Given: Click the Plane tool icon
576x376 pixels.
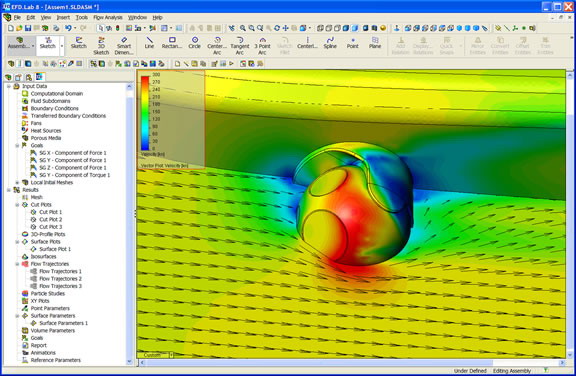Looking at the screenshot, I should coord(375,43).
